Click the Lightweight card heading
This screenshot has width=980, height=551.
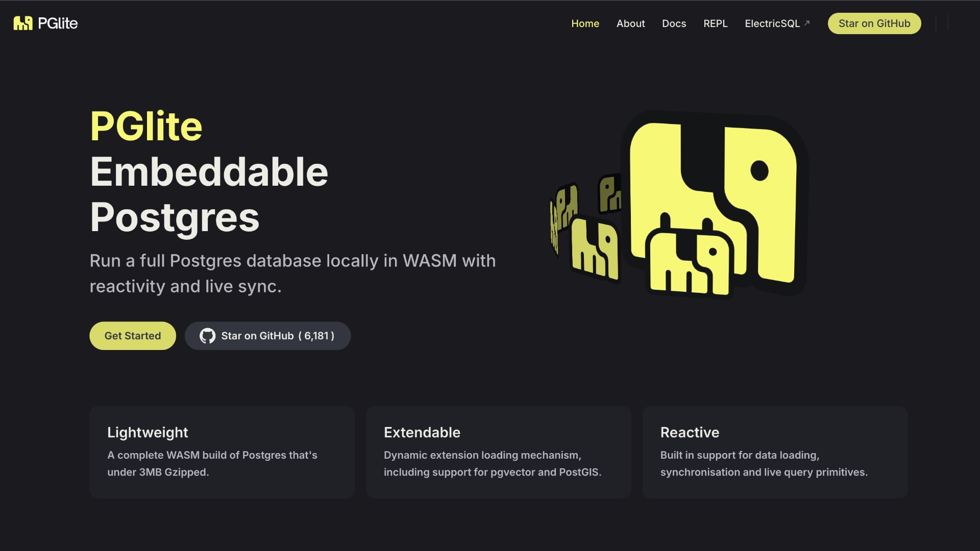click(148, 433)
